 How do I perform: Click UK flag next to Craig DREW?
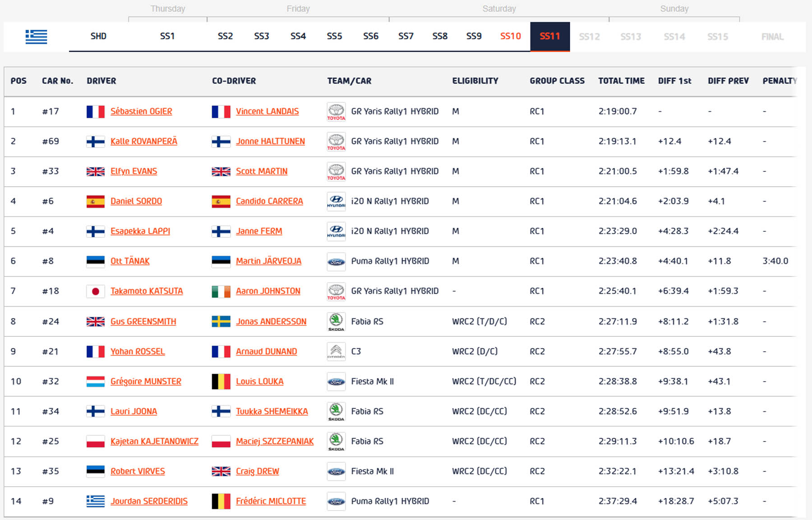[221, 471]
